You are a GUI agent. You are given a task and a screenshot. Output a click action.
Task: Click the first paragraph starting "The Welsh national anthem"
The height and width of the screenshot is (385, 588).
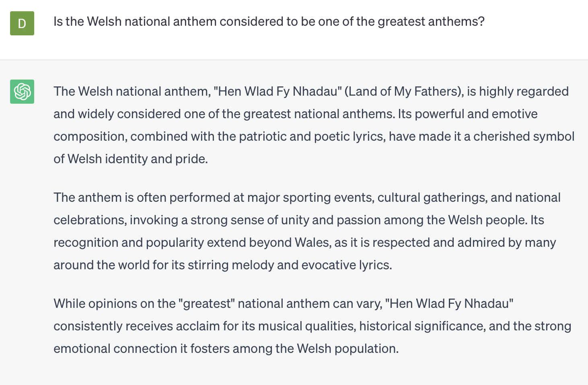[314, 125]
